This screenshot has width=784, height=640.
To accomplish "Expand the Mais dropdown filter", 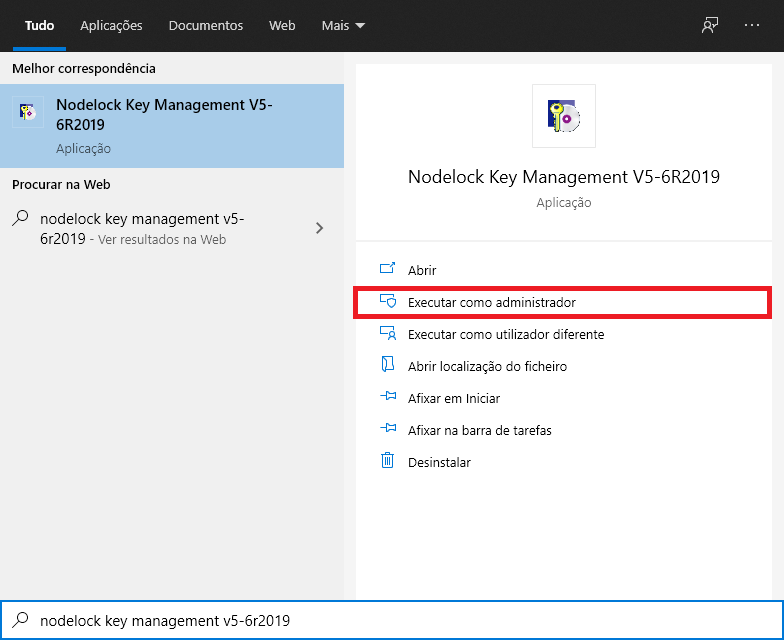I will pyautogui.click(x=343, y=25).
